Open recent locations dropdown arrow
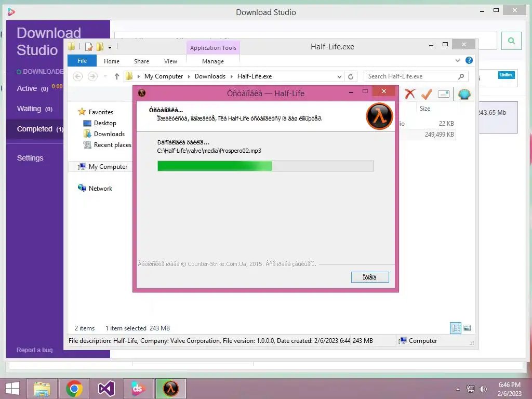Image resolution: width=532 pixels, height=399 pixels. point(105,76)
